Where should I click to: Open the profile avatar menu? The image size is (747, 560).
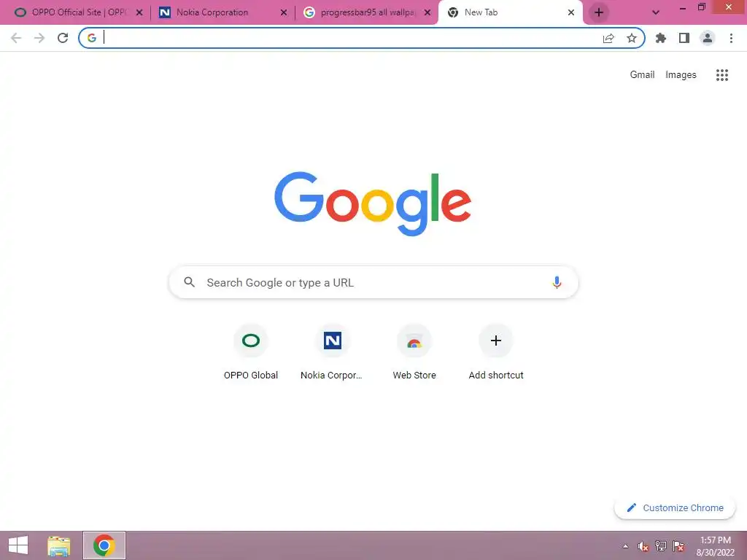click(x=708, y=38)
